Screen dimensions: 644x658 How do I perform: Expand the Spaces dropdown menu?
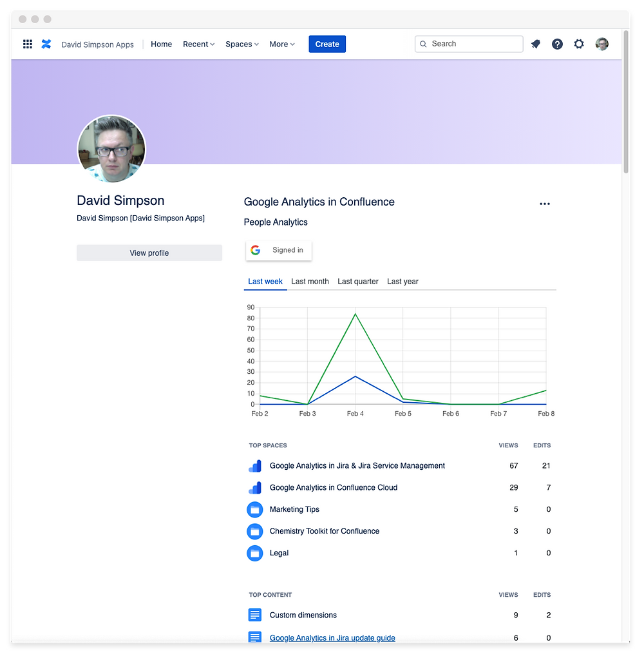coord(242,44)
